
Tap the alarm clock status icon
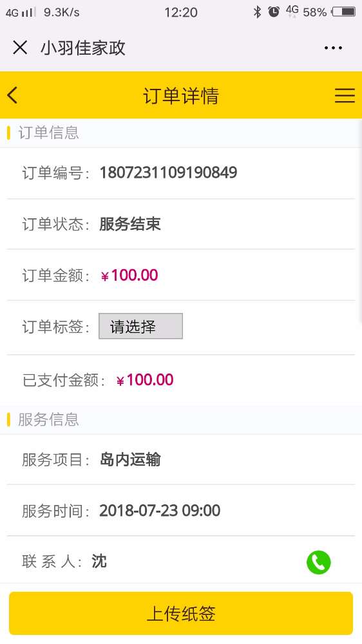click(x=274, y=12)
